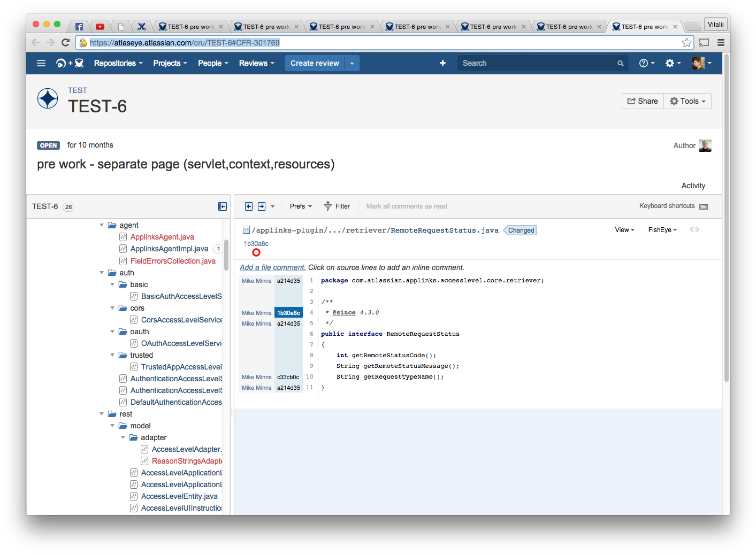This screenshot has width=756, height=554.
Task: Collapse the auth folder in tree
Action: (102, 273)
